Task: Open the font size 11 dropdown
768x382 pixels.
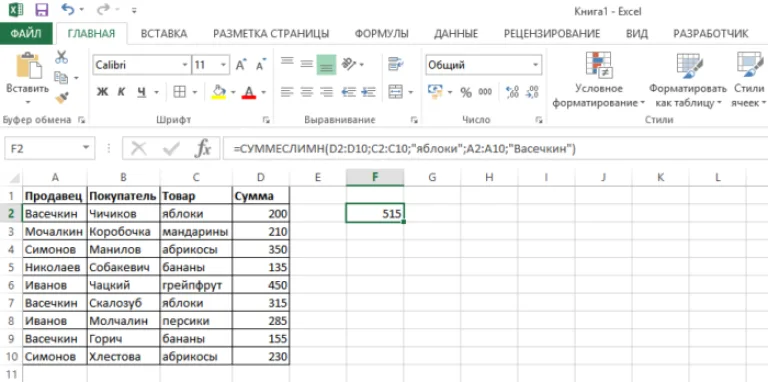Action: (x=223, y=65)
